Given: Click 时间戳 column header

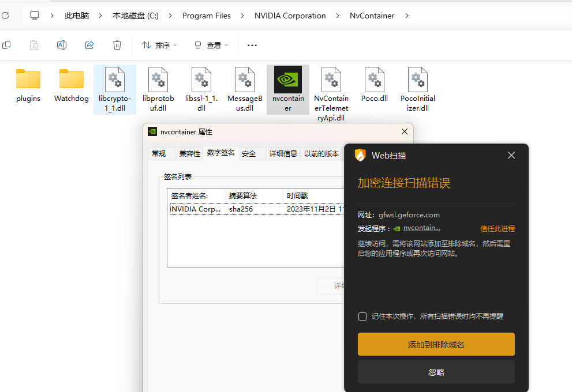Looking at the screenshot, I should click(x=314, y=195).
